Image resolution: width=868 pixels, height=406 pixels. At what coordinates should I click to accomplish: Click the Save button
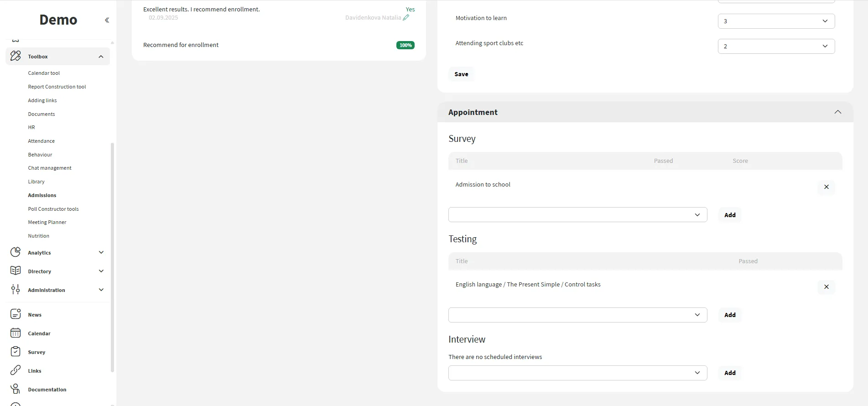coord(461,74)
